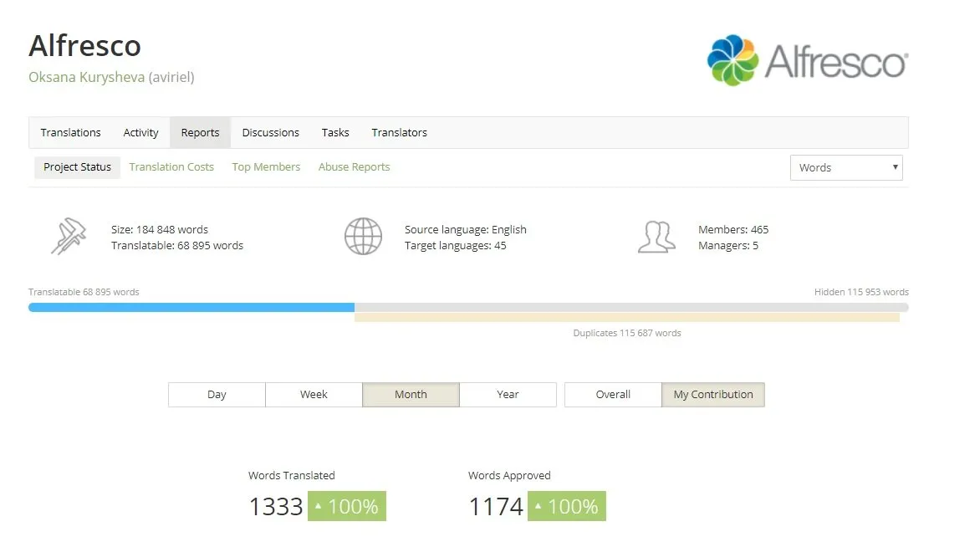
Task: Select the Project Status sub-tab
Action: (77, 167)
